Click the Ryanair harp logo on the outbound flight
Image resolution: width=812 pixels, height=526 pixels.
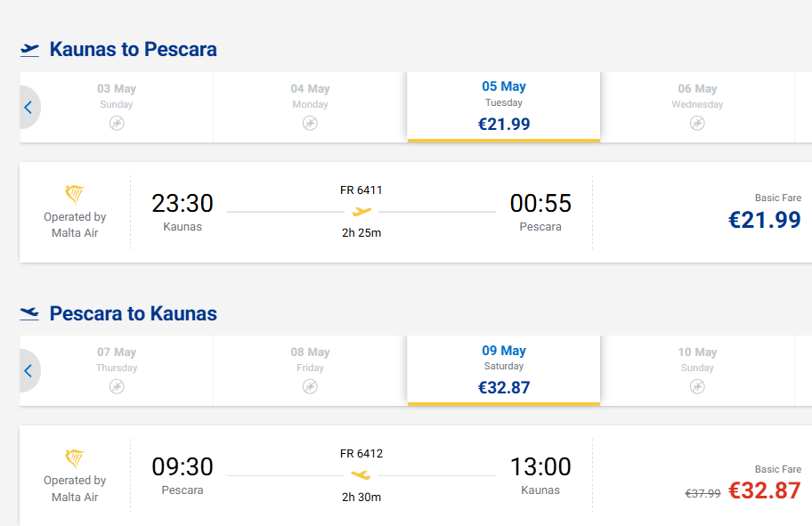point(75,194)
